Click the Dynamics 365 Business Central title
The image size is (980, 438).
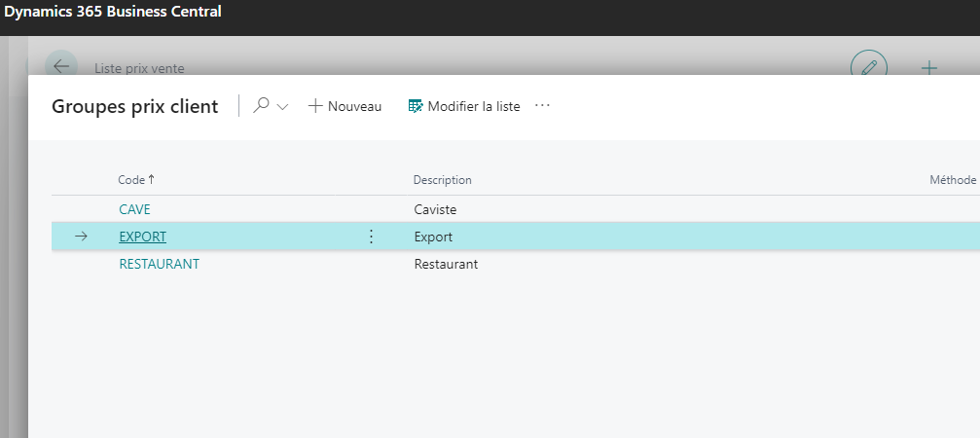click(113, 12)
